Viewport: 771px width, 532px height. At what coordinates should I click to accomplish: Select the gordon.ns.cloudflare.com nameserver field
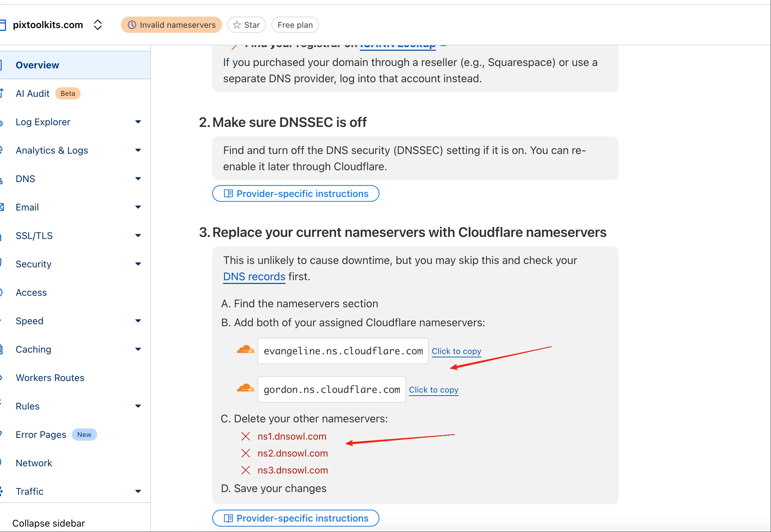(332, 390)
